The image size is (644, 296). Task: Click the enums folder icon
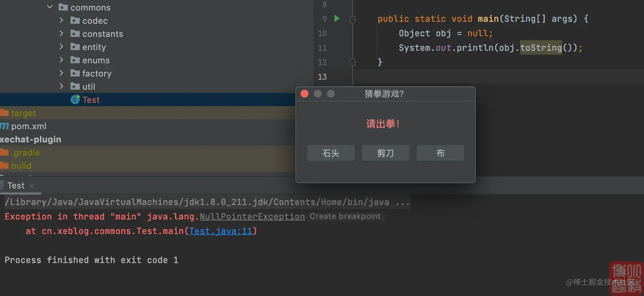[75, 60]
